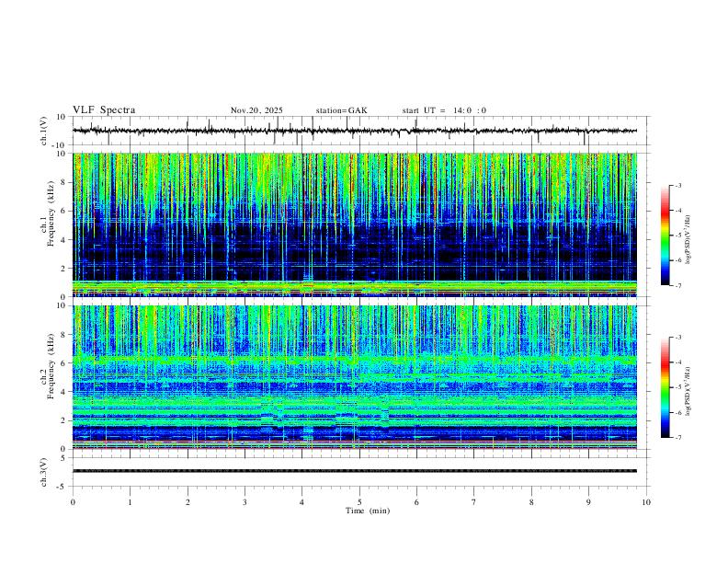Click the date 'Nov.20, 2025'
Screen dimensions: 728x563
click(256, 110)
